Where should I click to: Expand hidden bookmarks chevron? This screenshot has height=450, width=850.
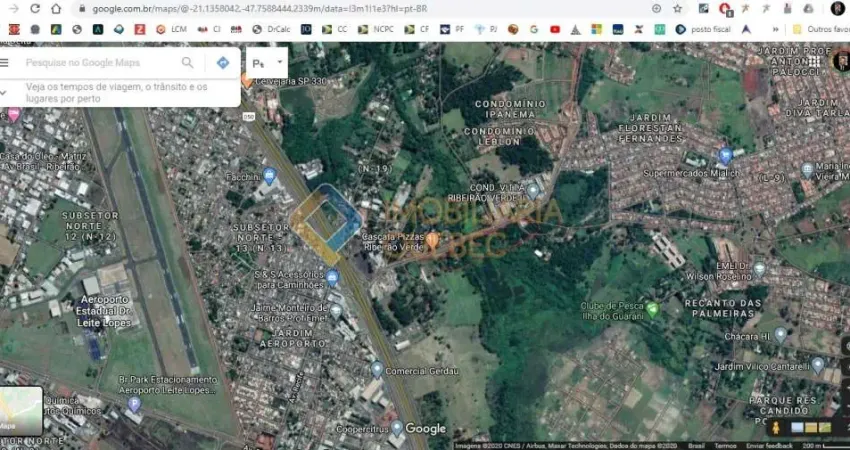[776, 29]
